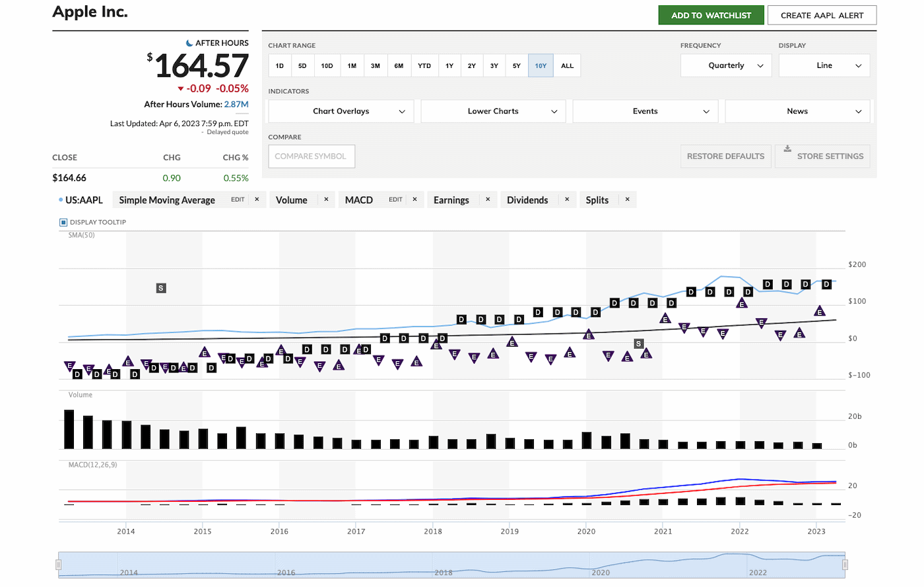The width and height of the screenshot is (924, 587).
Task: Expand the News dropdown
Action: tap(797, 111)
